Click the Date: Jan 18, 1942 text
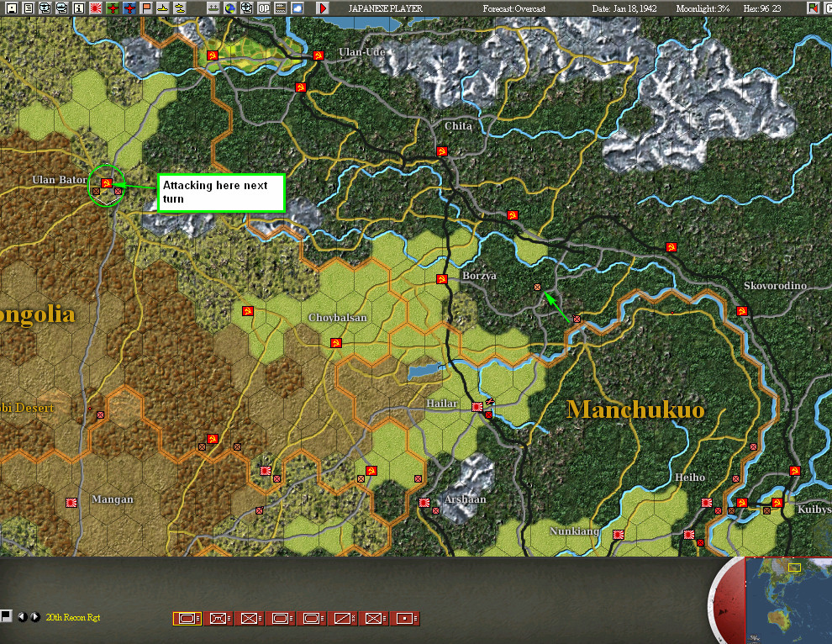Viewport: 832px width, 644px height. 624,8
